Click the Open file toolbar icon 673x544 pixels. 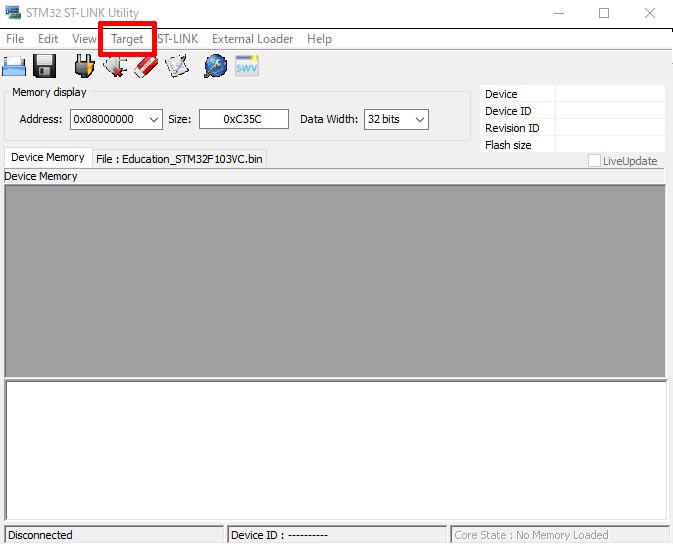(x=14, y=67)
